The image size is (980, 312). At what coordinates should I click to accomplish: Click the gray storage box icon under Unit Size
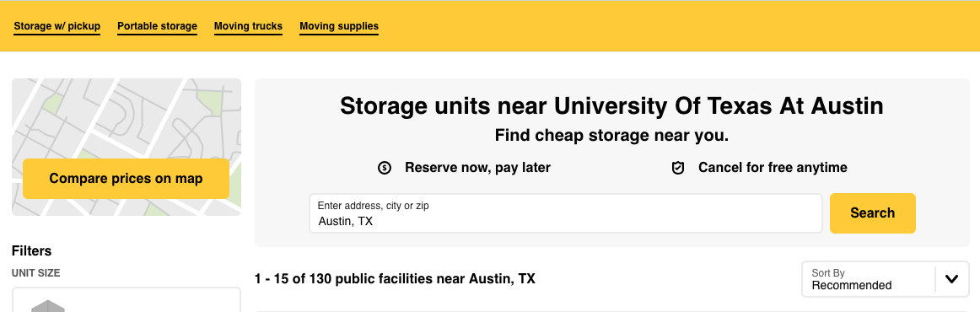(x=48, y=306)
